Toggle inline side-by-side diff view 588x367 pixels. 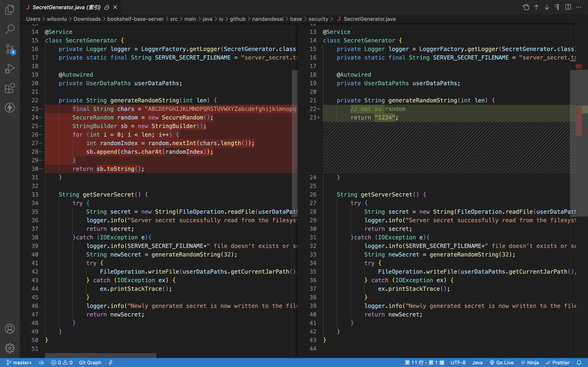568,7
